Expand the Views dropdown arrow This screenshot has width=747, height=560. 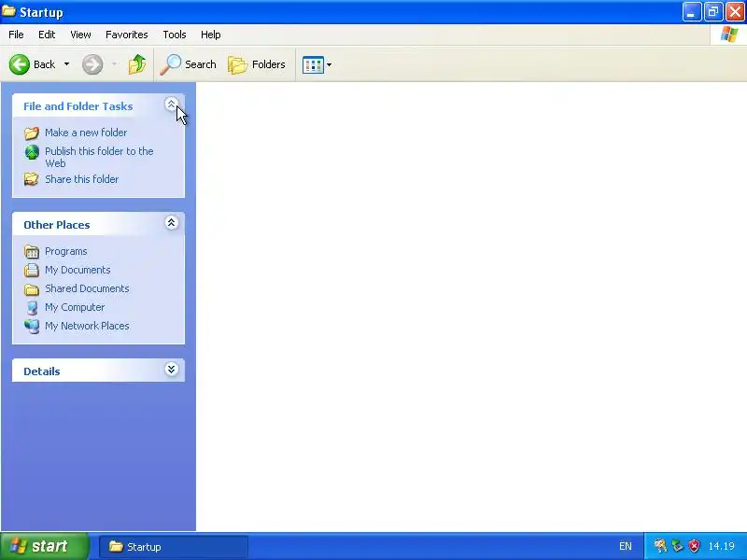pyautogui.click(x=329, y=64)
